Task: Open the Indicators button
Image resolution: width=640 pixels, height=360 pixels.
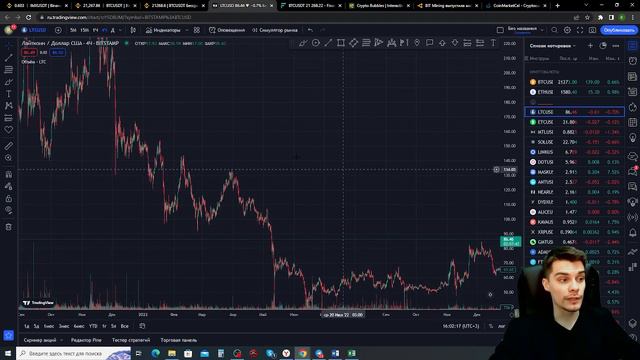Action: click(x=163, y=30)
